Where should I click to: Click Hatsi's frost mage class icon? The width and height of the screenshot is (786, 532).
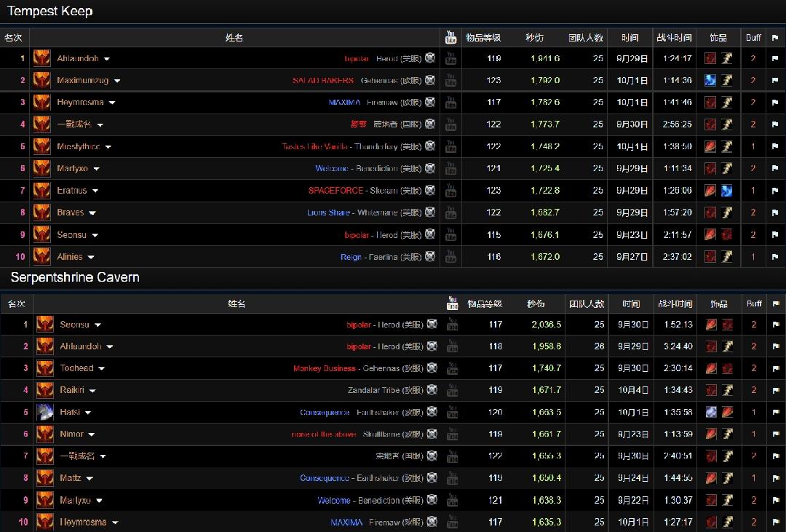coord(45,412)
